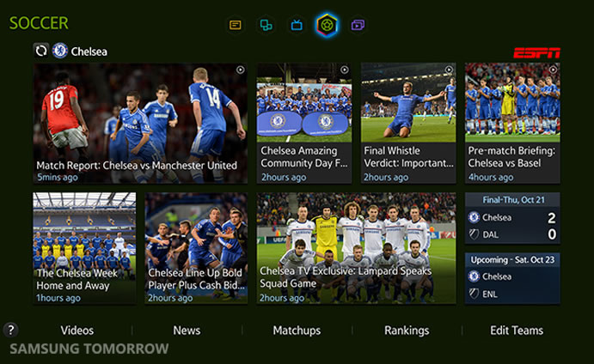Switch to the blue live TV icon
This screenshot has height=364, width=594.
[x=297, y=26]
